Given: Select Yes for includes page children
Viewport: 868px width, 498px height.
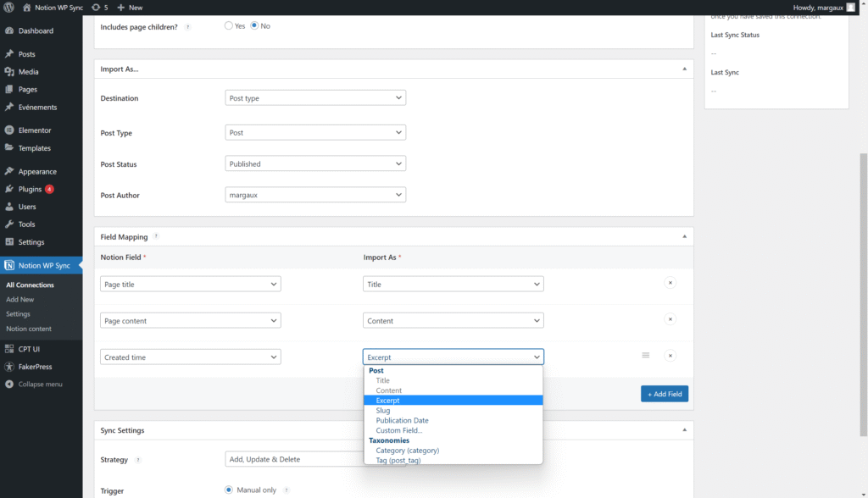Looking at the screenshot, I should (x=229, y=26).
